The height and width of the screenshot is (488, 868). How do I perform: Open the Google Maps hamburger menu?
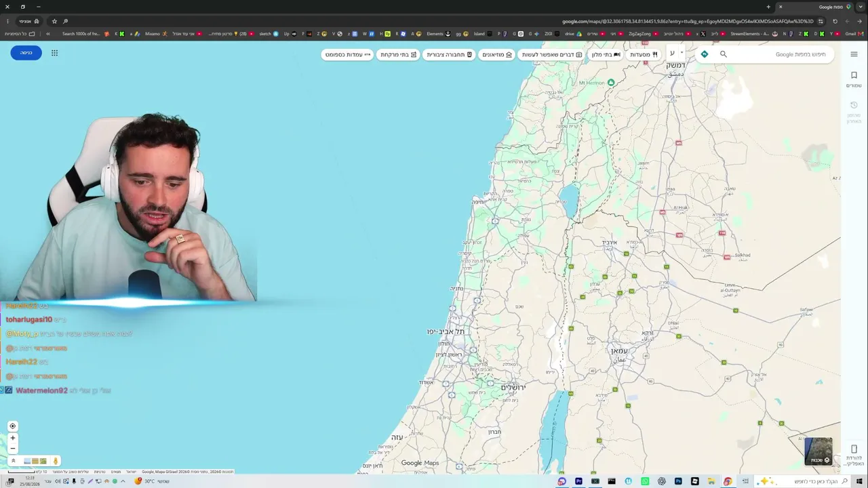(854, 54)
